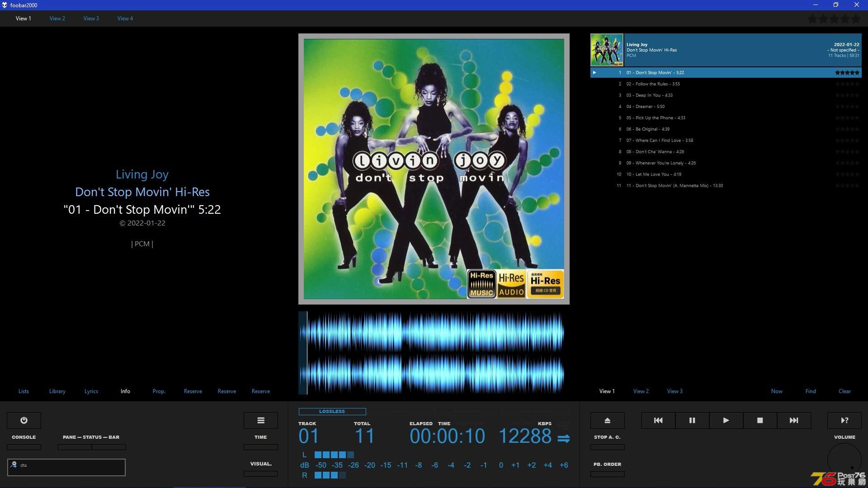Open the Lyrics tab

[x=91, y=391]
